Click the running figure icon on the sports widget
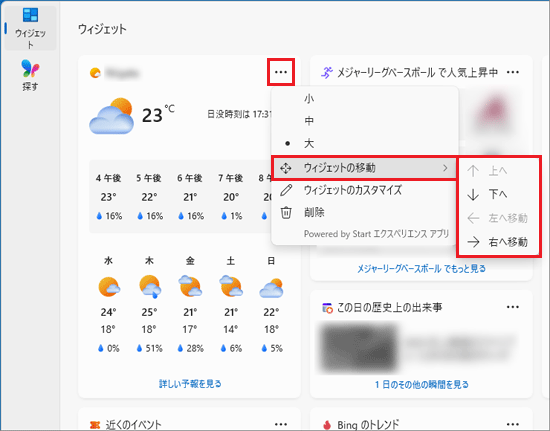This screenshot has height=431, width=550. click(x=327, y=73)
